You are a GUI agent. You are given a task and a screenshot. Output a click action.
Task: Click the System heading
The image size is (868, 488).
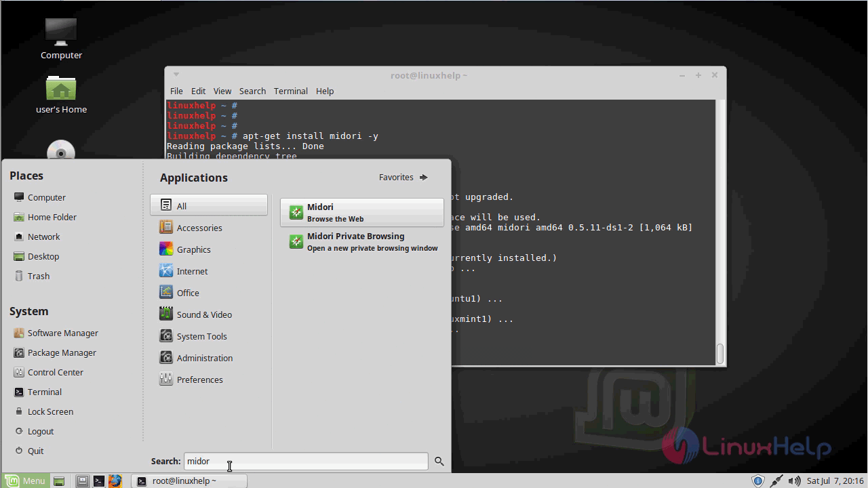click(x=28, y=311)
